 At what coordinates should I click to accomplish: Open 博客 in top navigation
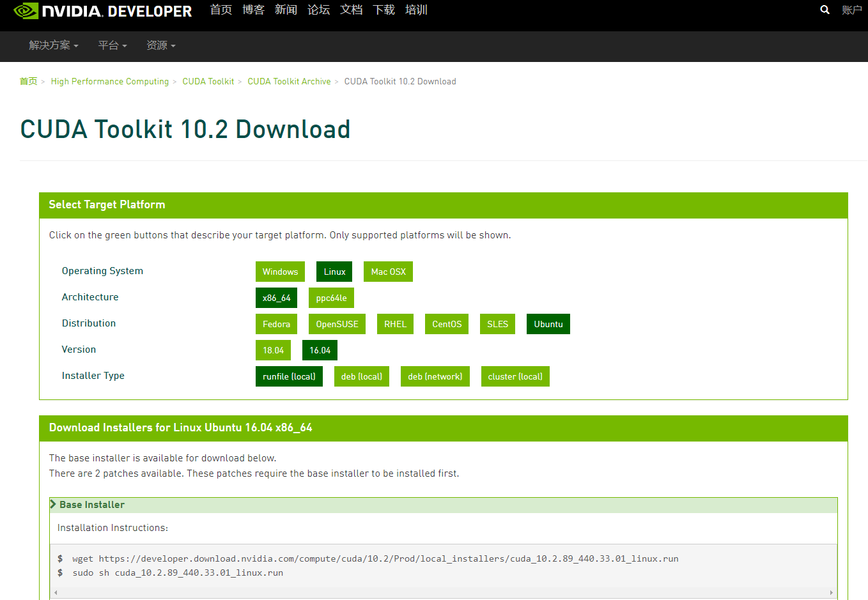[254, 10]
